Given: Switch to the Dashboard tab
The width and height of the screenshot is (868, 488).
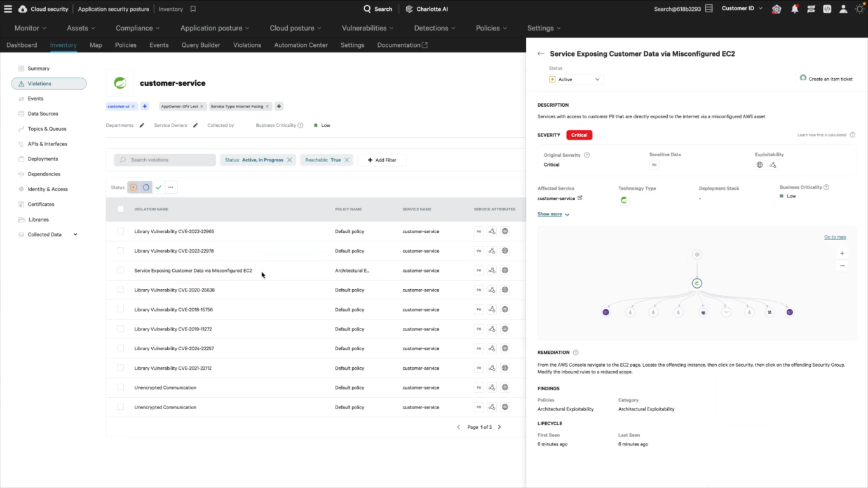Looking at the screenshot, I should click(x=22, y=45).
